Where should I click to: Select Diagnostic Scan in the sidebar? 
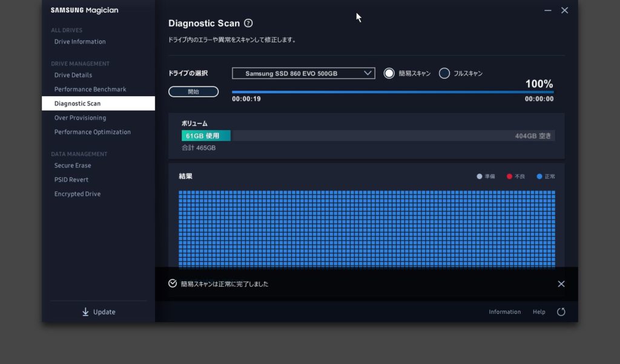pyautogui.click(x=99, y=103)
